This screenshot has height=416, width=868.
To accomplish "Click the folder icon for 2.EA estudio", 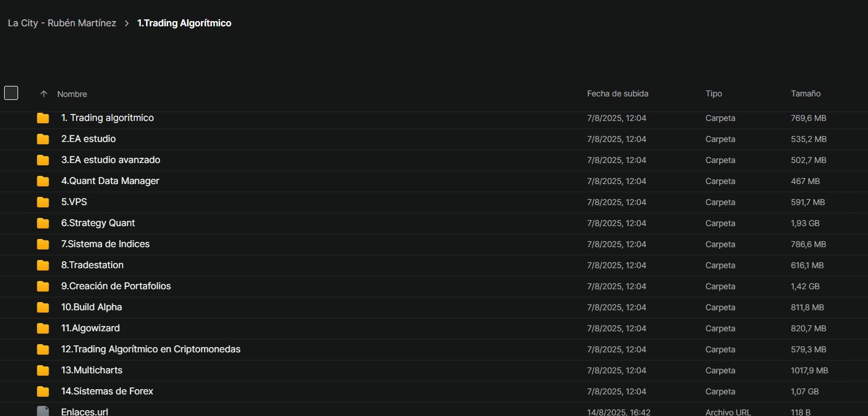I will [43, 139].
